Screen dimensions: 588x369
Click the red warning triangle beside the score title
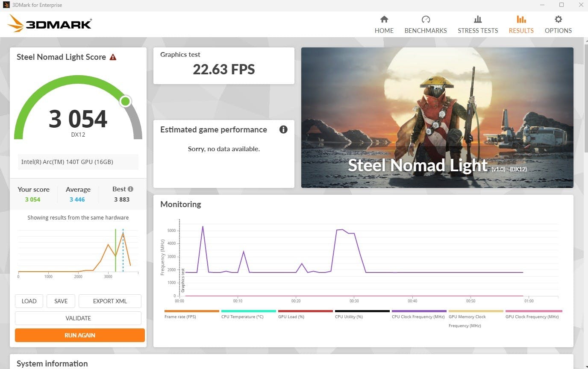click(x=113, y=57)
